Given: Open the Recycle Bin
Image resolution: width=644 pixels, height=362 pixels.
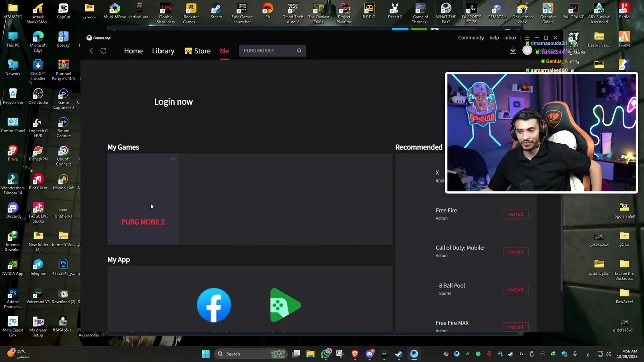Looking at the screenshot, I should [13, 97].
